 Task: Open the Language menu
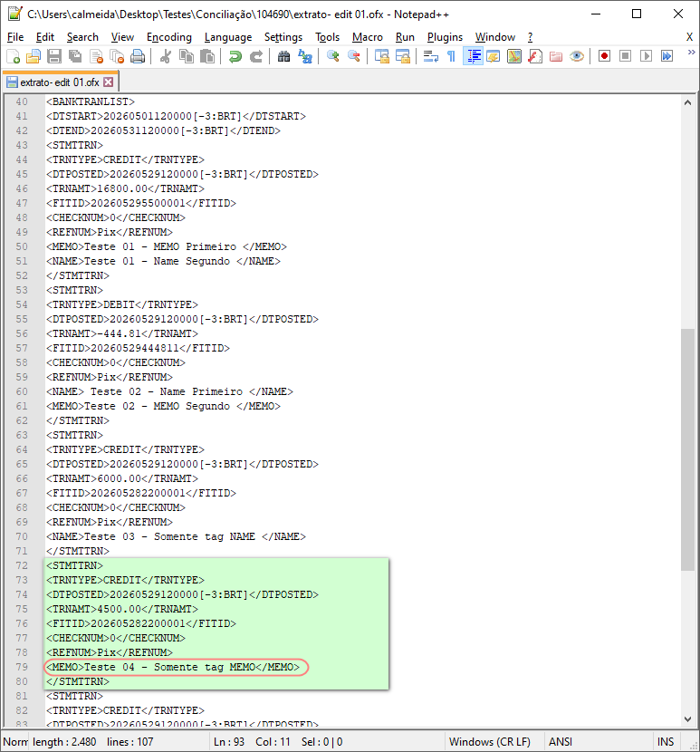pyautogui.click(x=227, y=37)
